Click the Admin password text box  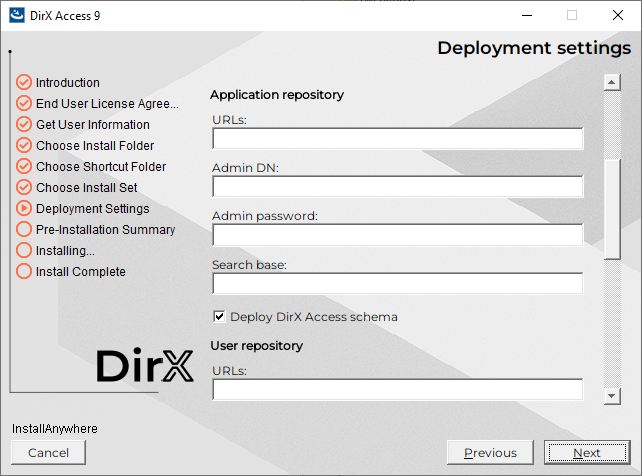[397, 235]
